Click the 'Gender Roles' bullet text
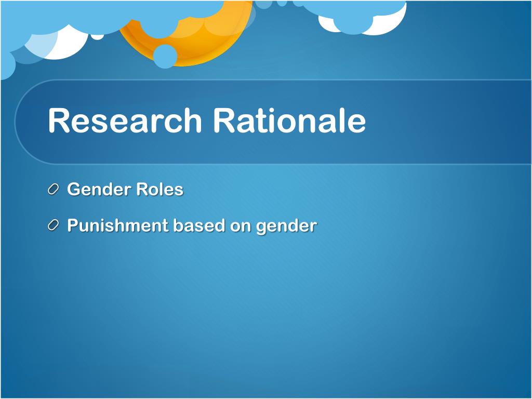This screenshot has height=399, width=532. [125, 189]
